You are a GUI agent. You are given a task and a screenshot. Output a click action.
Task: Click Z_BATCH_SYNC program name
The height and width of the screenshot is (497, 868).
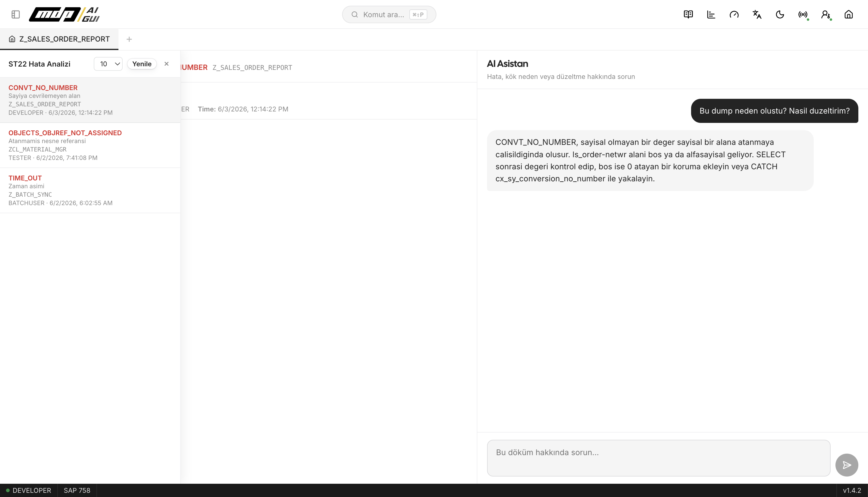click(x=30, y=194)
